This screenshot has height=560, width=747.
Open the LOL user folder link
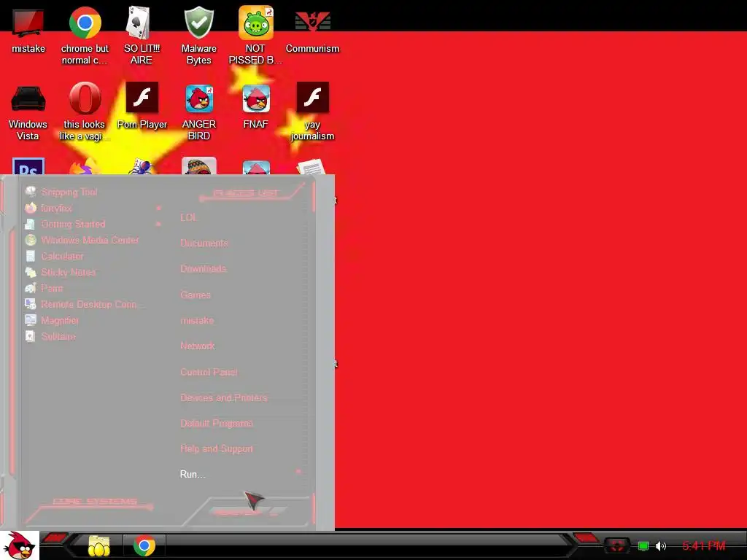[189, 217]
